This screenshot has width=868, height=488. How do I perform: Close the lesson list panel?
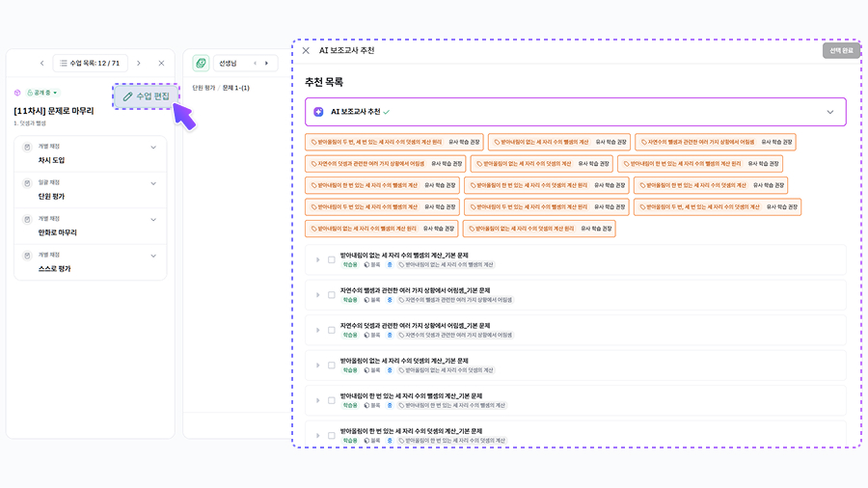[x=161, y=64]
